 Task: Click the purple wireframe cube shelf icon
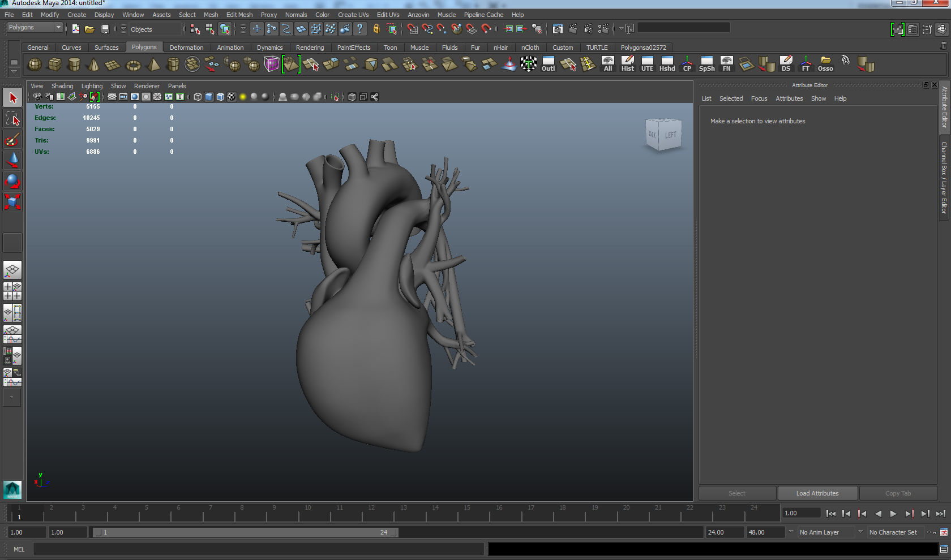pyautogui.click(x=272, y=64)
